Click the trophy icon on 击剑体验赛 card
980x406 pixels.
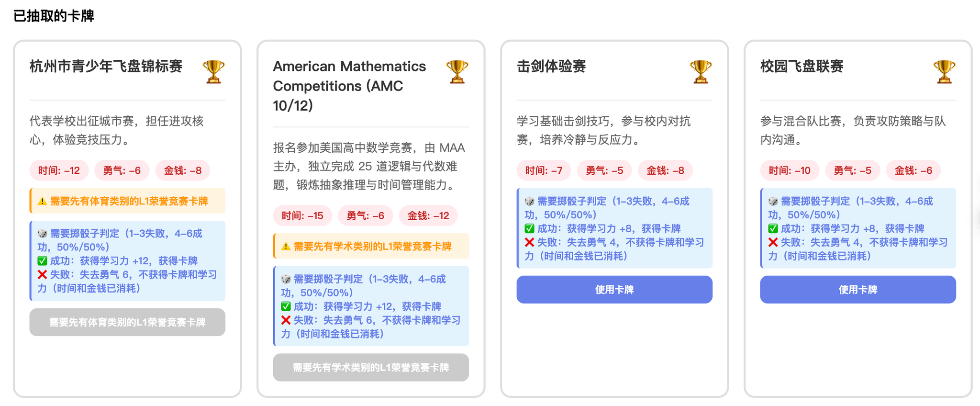(701, 72)
